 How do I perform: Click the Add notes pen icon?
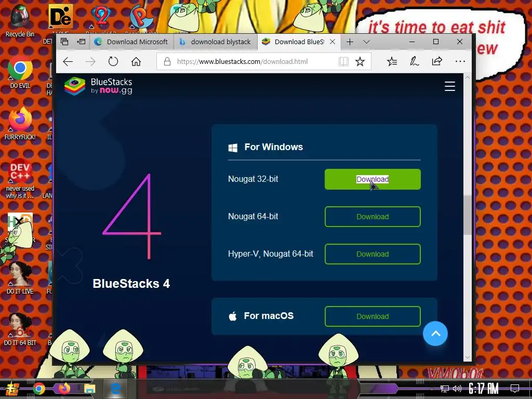(x=414, y=61)
